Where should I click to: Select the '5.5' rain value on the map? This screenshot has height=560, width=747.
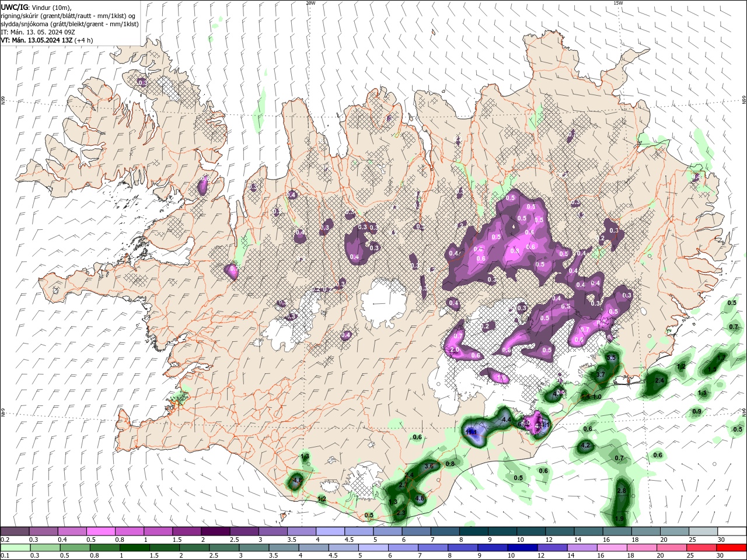pyautogui.click(x=611, y=358)
